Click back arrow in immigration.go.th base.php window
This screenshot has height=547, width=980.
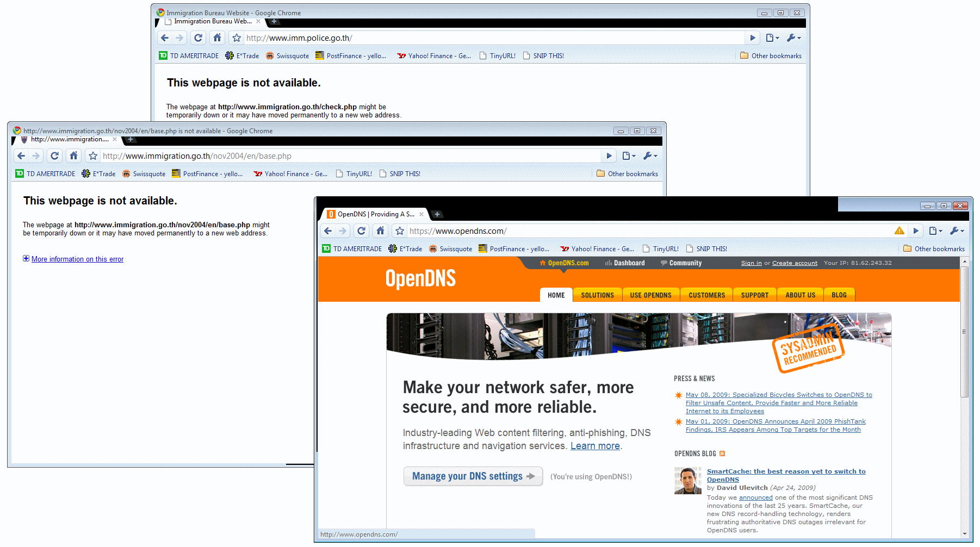[21, 156]
